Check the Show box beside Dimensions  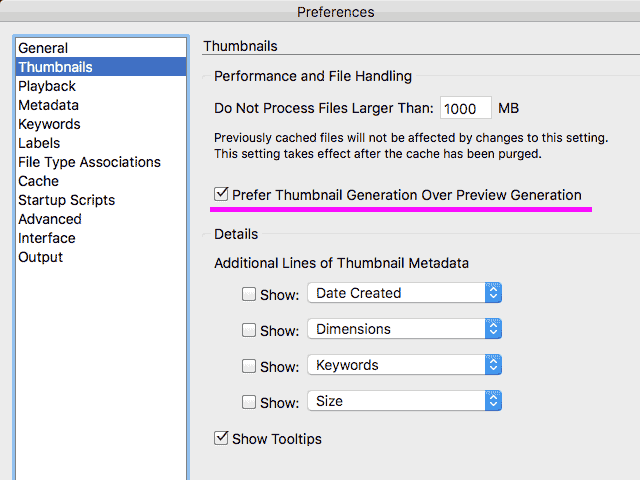(x=249, y=330)
